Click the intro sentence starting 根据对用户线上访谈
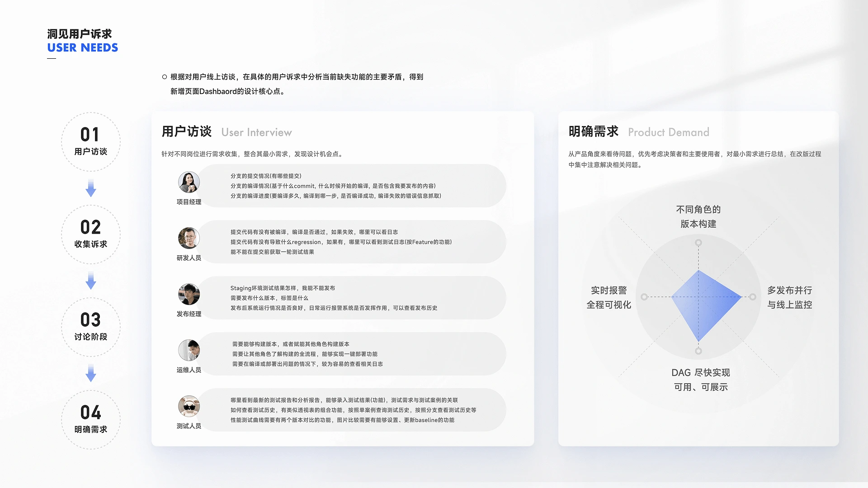This screenshot has height=488, width=868. 297,77
